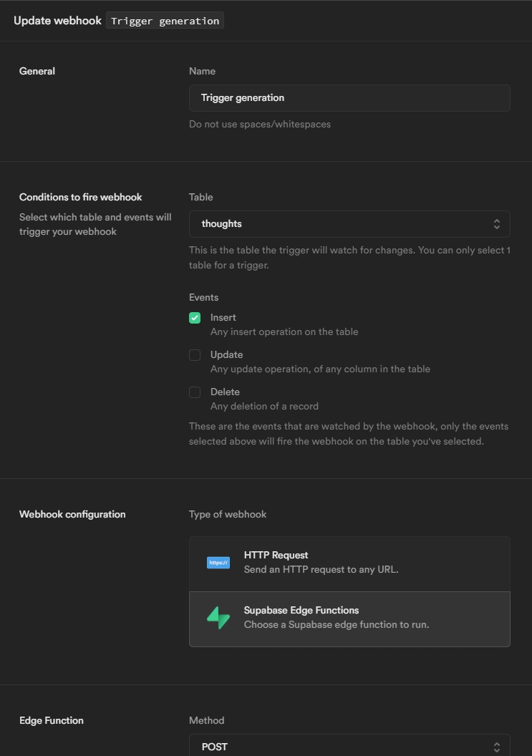The image size is (532, 756).
Task: Click the 'Webhook configuration' heading
Action: pos(72,515)
